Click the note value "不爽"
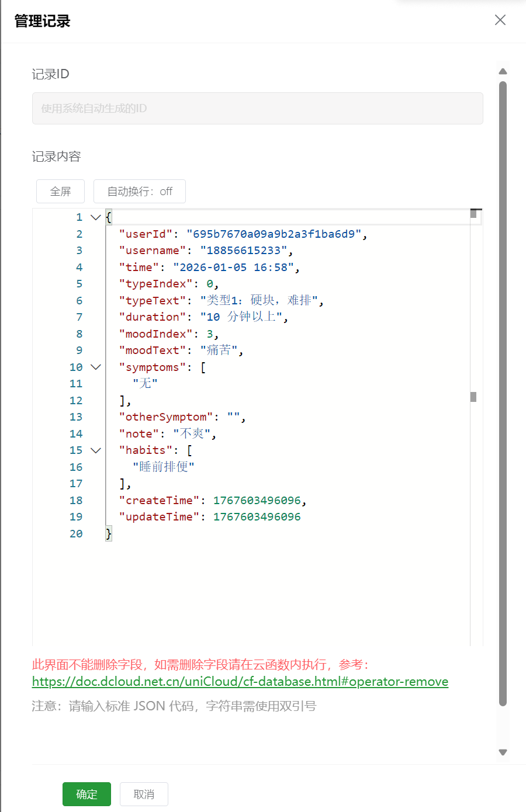 pyautogui.click(x=192, y=433)
